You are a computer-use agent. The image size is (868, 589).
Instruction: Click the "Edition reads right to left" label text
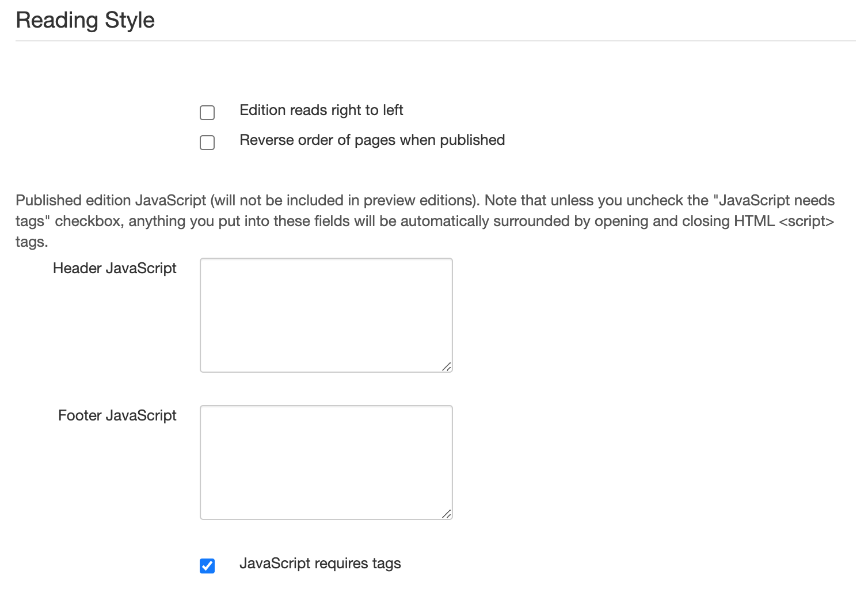(321, 110)
